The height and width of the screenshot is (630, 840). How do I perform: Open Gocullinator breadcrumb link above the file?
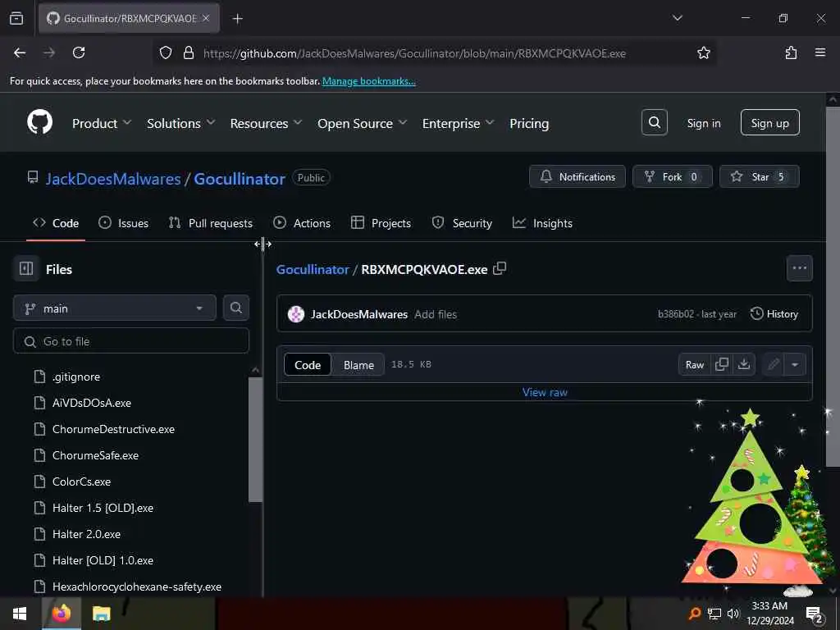pyautogui.click(x=313, y=269)
